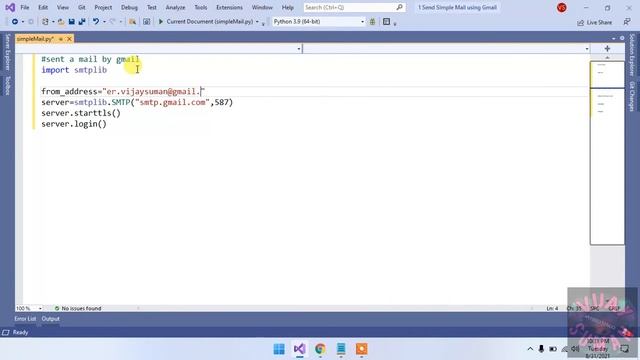Viewport: 640px width, 360px height.
Task: Click the microphone tray icon
Action: coord(541,349)
